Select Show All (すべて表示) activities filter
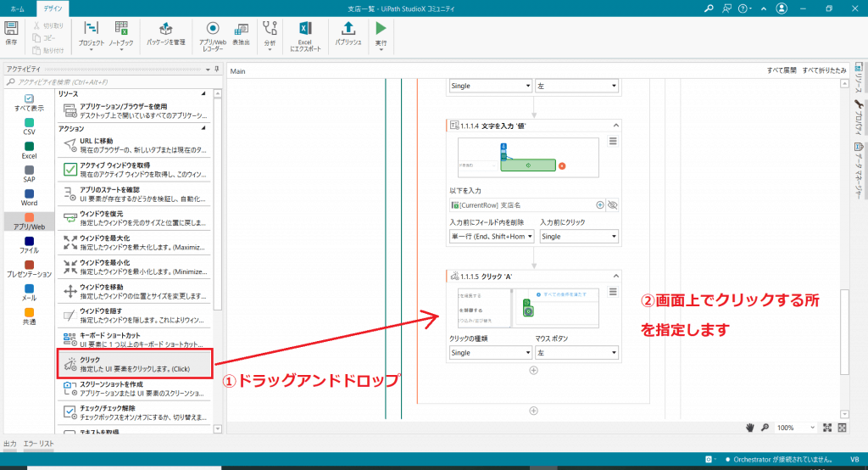Viewport: 868px width, 470px height. pos(29,104)
